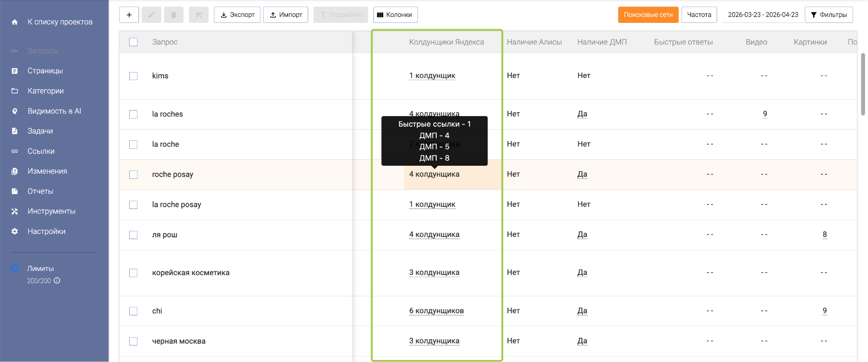This screenshot has width=868, height=362.
Task: Click the vertical scrollbar on the table
Action: pos(862,85)
